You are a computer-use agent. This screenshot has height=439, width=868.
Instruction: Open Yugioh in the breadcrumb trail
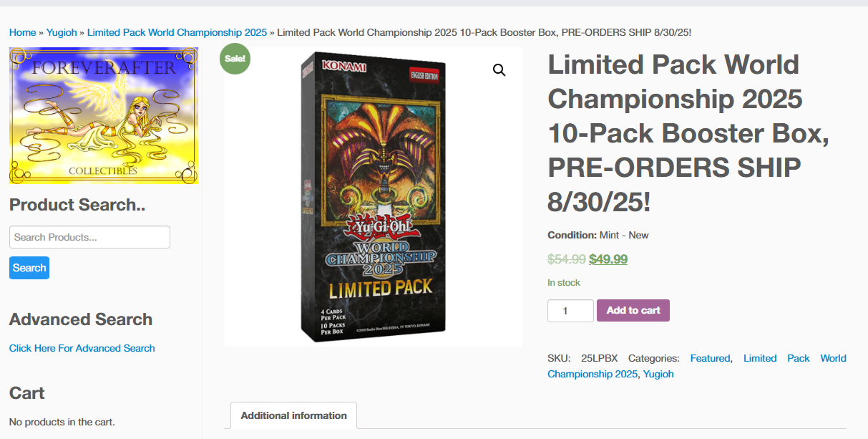(x=62, y=32)
